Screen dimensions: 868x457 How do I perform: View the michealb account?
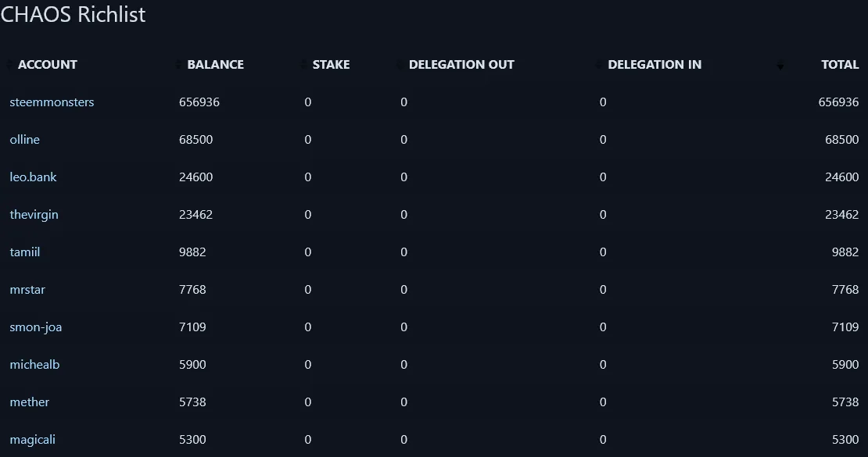point(35,365)
